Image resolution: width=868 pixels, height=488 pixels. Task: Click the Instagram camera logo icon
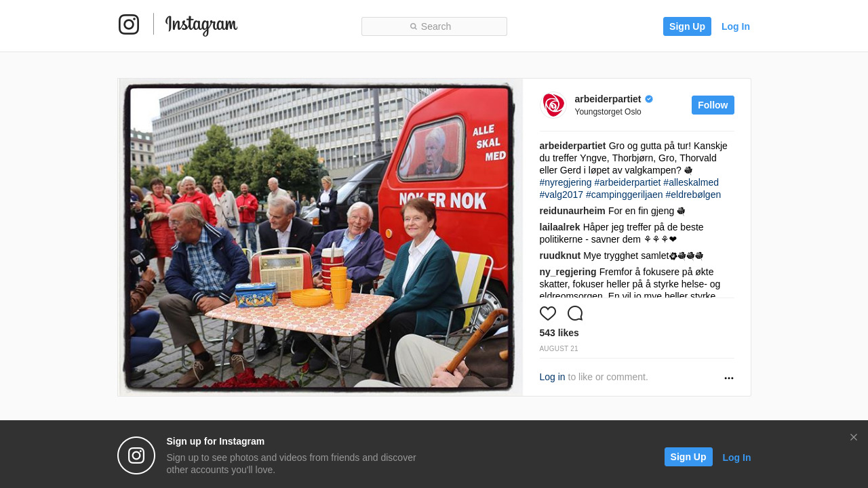click(129, 24)
